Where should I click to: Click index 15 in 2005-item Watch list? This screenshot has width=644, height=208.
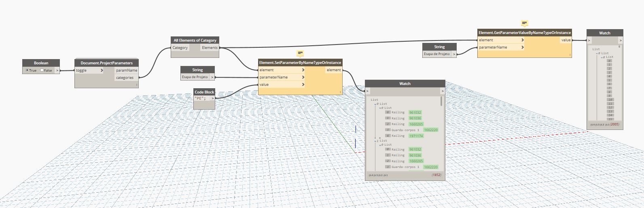click(610, 119)
